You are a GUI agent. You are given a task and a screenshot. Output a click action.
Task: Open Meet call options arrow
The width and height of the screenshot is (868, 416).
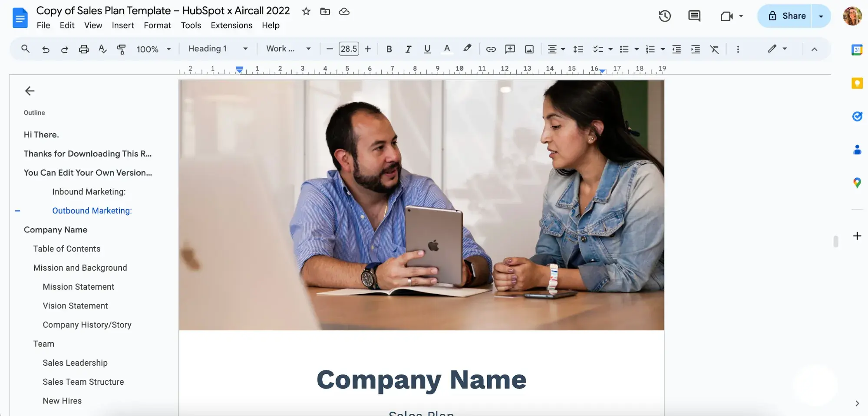click(741, 16)
